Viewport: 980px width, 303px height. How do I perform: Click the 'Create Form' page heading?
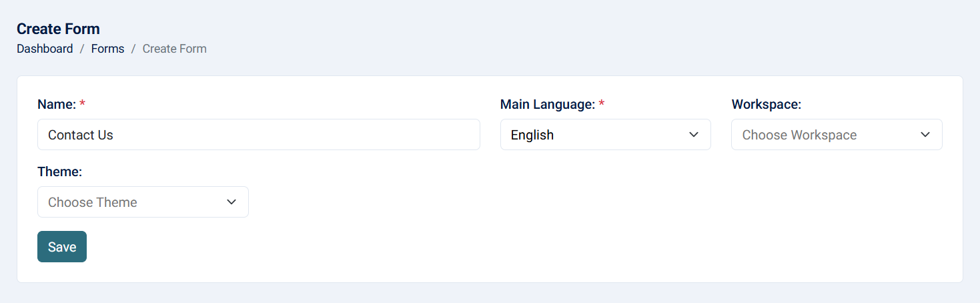58,29
